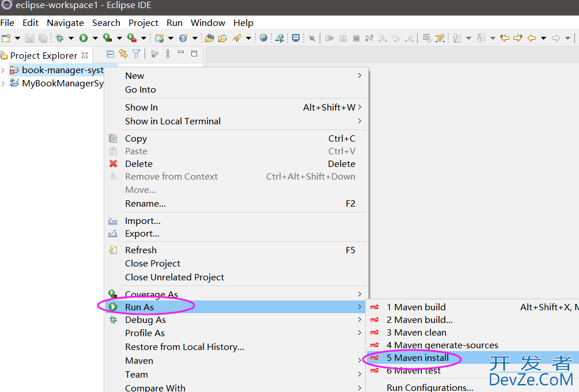The height and width of the screenshot is (392, 579).
Task: Click the Skip All Breakpoints icon
Action: (x=312, y=38)
